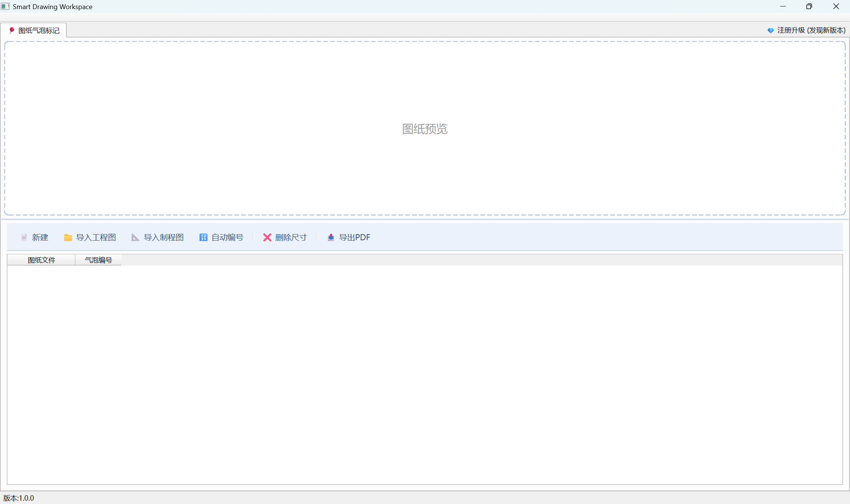Click the 自动编号 text button
The width and height of the screenshot is (850, 504).
[227, 237]
